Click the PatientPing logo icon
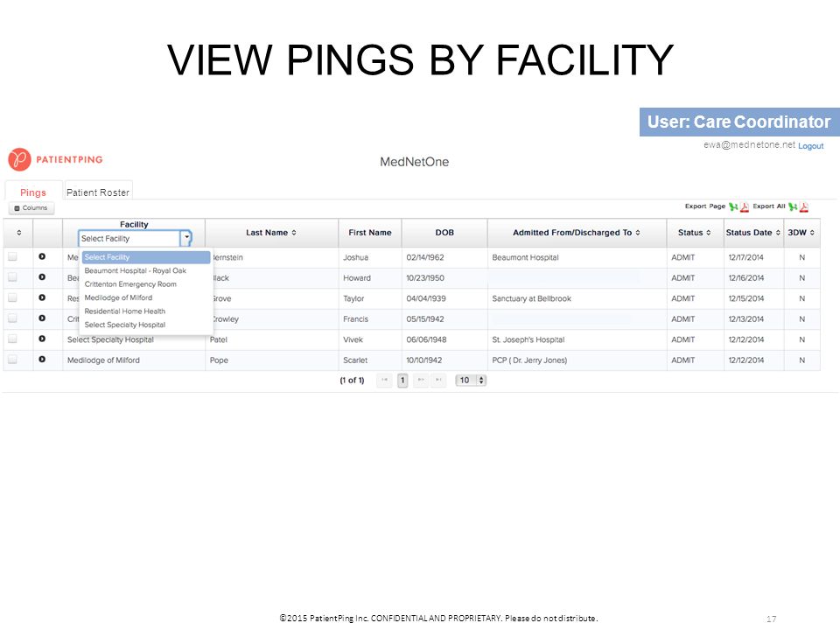The width and height of the screenshot is (840, 630). tap(20, 159)
